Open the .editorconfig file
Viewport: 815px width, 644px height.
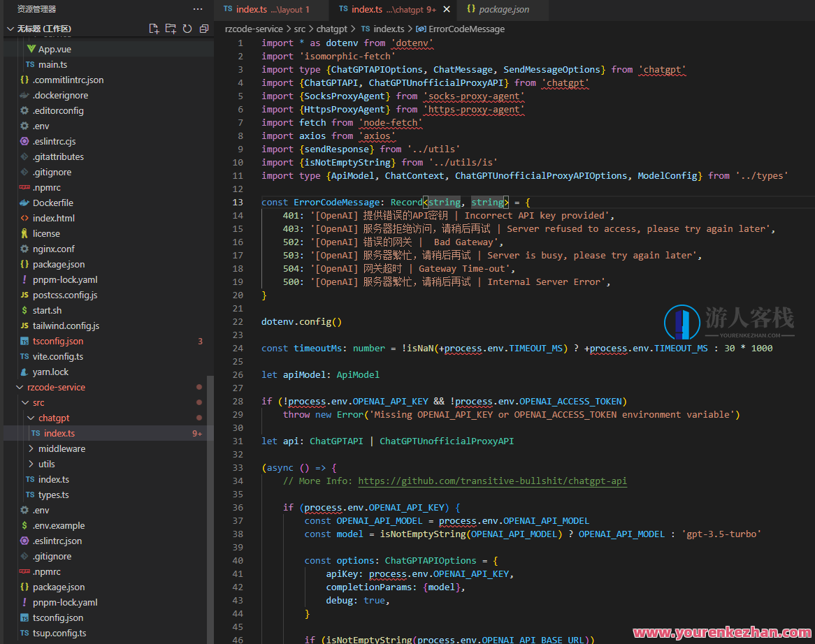[58, 110]
